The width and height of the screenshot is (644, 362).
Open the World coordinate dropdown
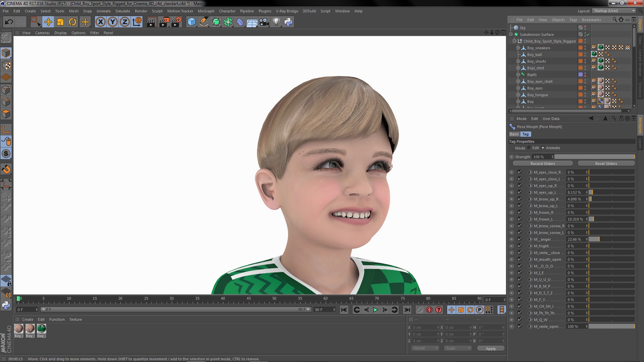425,348
